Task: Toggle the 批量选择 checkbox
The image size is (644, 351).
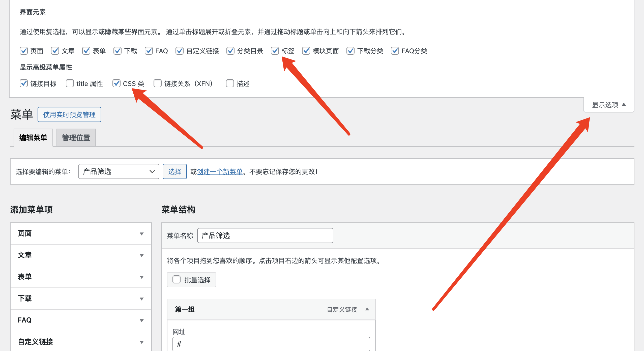Action: pyautogui.click(x=177, y=279)
